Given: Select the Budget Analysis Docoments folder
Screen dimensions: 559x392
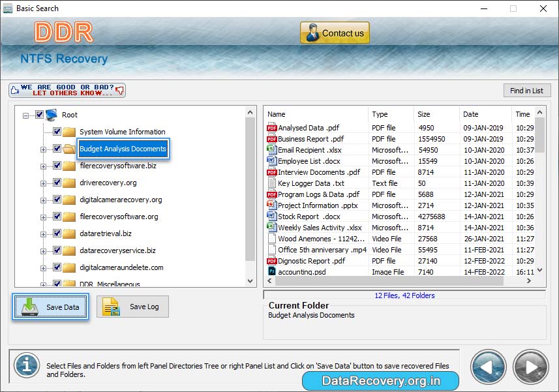Looking at the screenshot, I should pyautogui.click(x=123, y=149).
